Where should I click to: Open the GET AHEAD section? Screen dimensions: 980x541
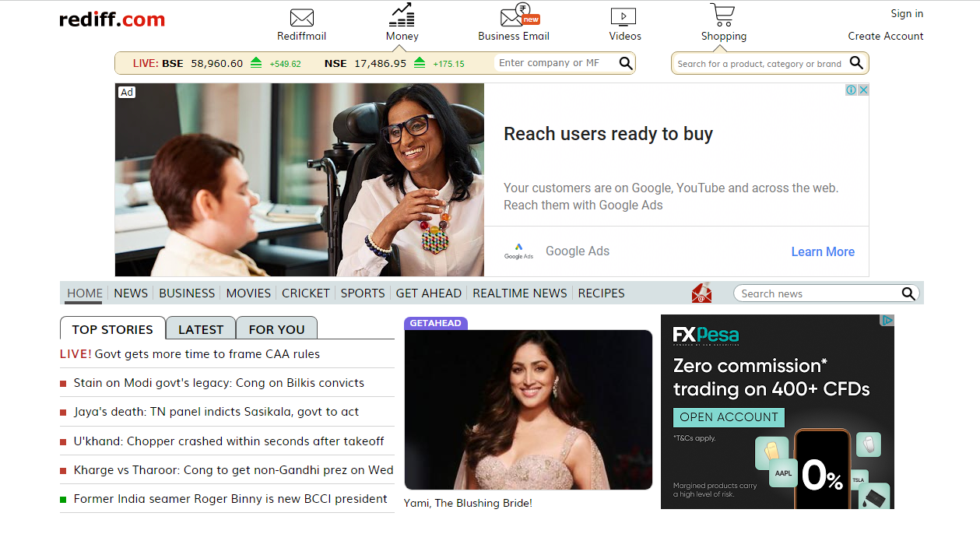[x=429, y=293]
